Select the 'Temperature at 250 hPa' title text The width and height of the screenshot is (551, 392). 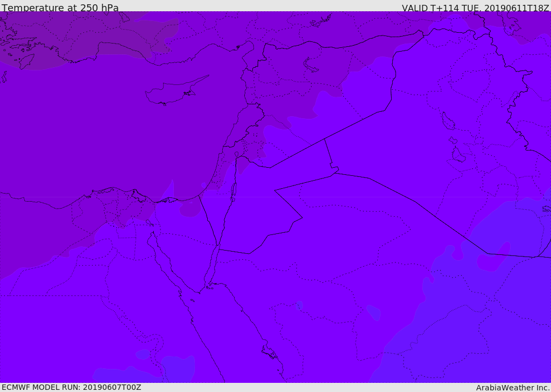pos(60,8)
